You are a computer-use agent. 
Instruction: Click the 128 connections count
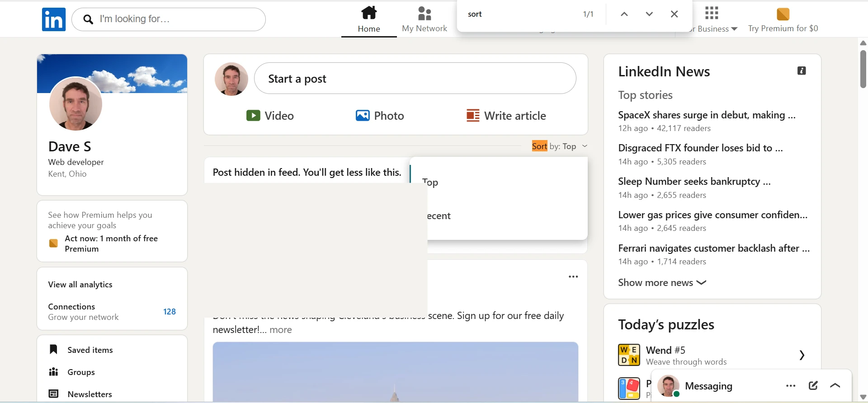170,312
